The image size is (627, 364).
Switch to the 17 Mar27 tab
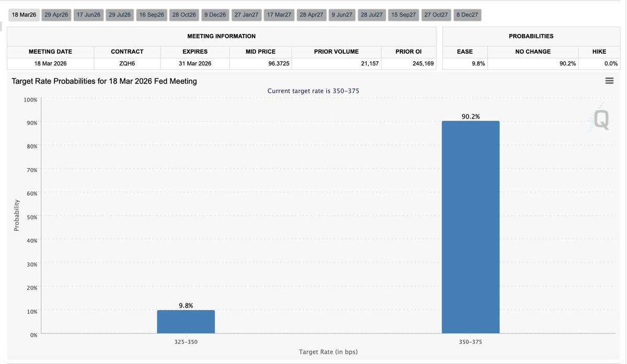point(279,15)
